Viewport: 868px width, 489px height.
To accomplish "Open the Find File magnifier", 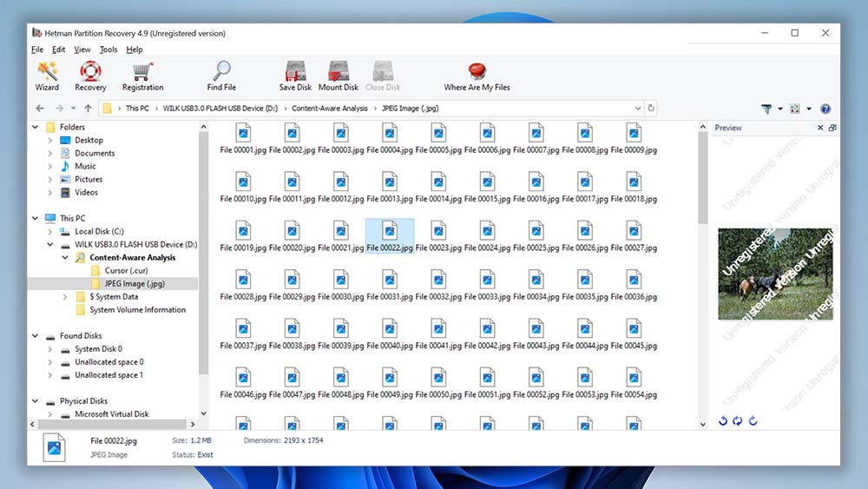I will pyautogui.click(x=221, y=76).
